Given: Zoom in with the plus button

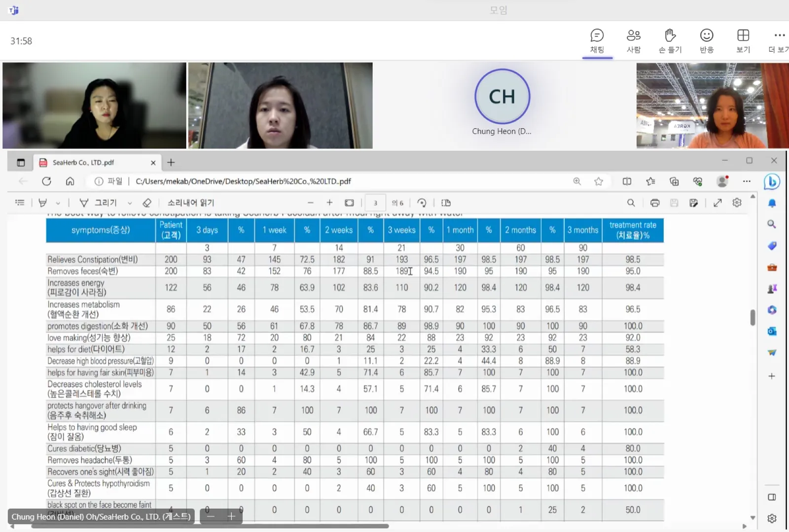Looking at the screenshot, I should pos(329,203).
